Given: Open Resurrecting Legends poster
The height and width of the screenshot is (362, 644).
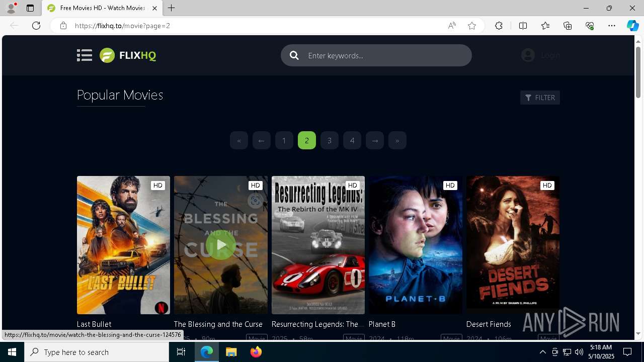Looking at the screenshot, I should click(x=318, y=245).
